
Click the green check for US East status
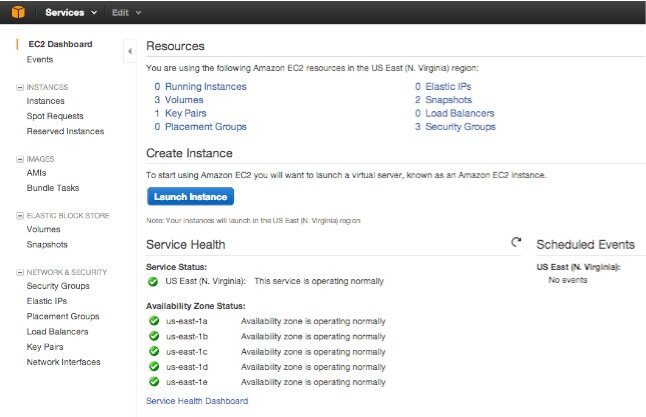[x=153, y=281]
